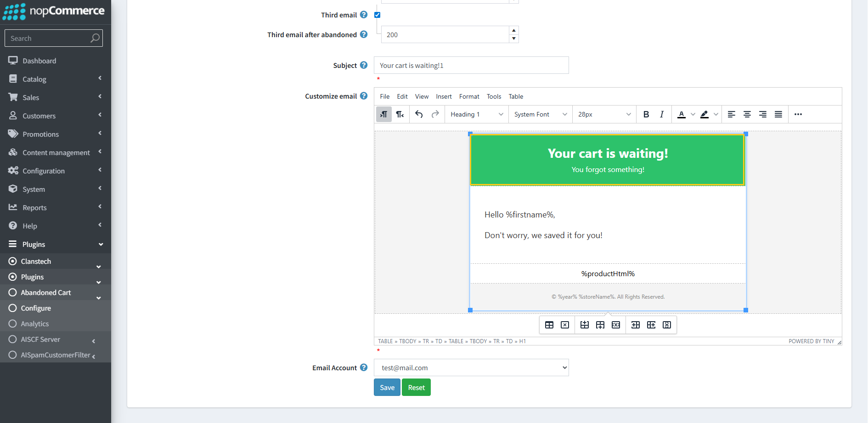Toggle bold formatting in the editor

point(646,114)
